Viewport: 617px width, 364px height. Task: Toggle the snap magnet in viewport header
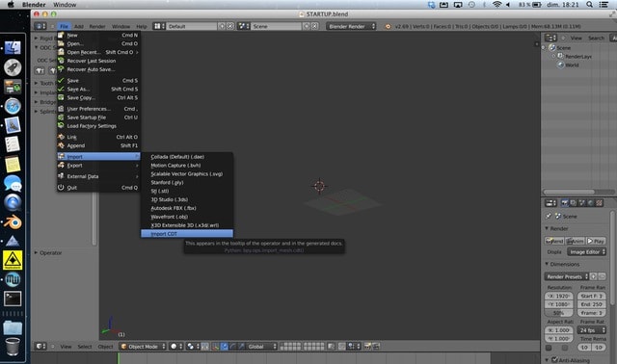click(341, 347)
